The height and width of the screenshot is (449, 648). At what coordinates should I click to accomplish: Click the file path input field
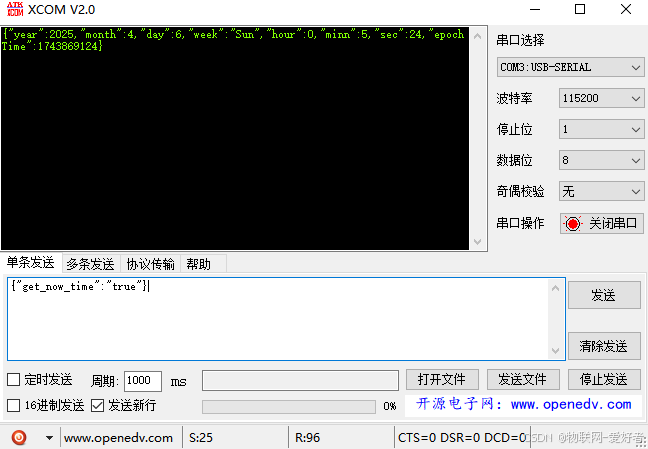(300, 380)
